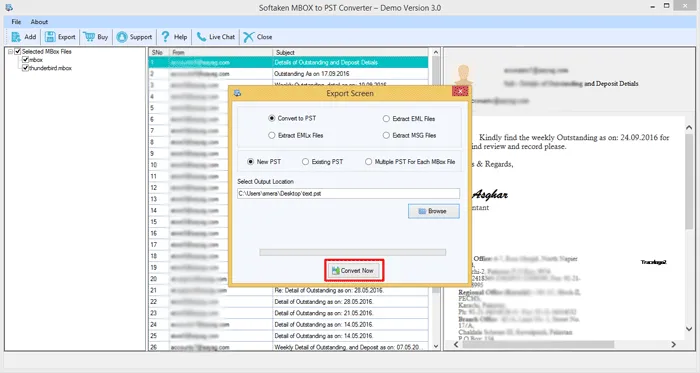The image size is (700, 373).
Task: Click the Convert Now button
Action: pos(354,270)
